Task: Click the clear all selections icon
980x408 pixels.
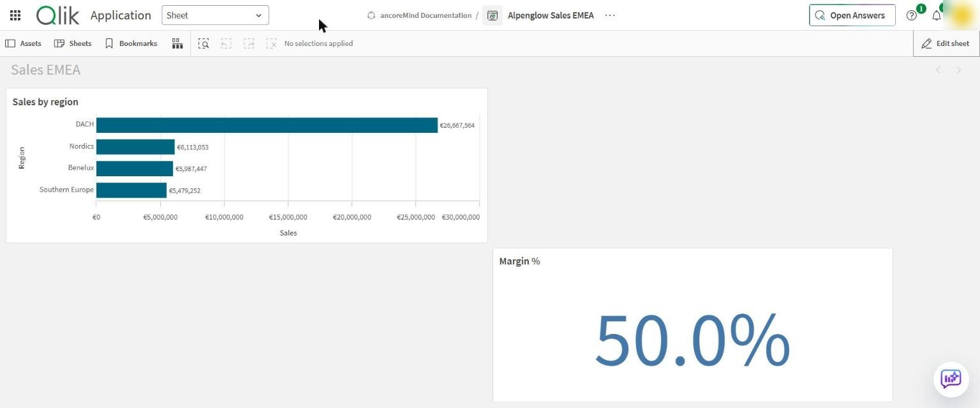Action: (x=271, y=43)
